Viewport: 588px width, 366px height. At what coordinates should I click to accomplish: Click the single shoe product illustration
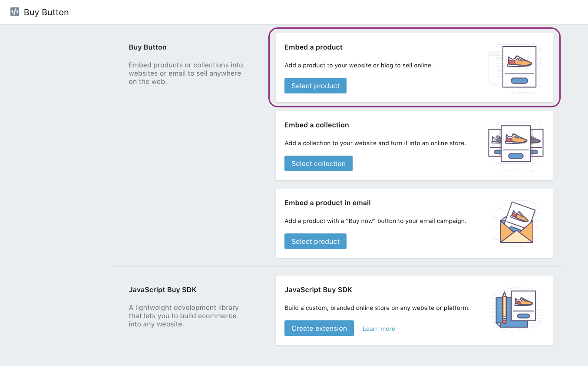coord(515,67)
